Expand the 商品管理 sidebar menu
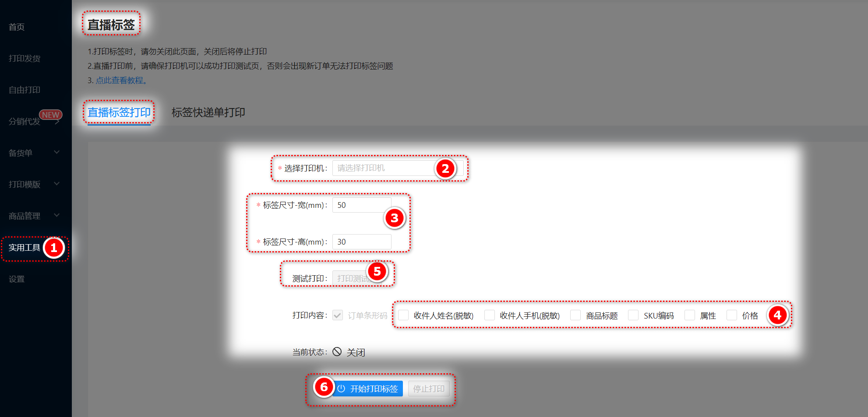This screenshot has width=868, height=417. point(34,216)
